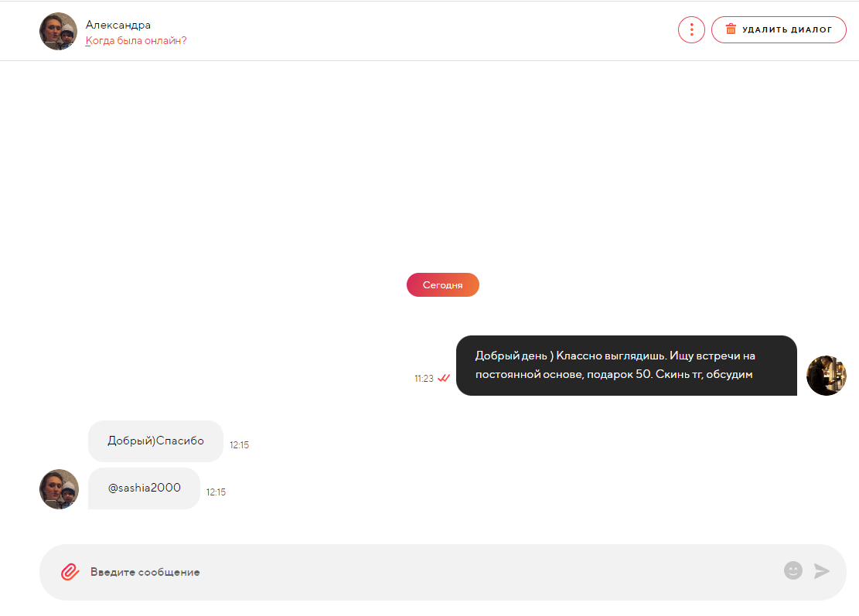Select the @sashia2000 message bubble
Image resolution: width=859 pixels, height=616 pixels.
point(144,488)
